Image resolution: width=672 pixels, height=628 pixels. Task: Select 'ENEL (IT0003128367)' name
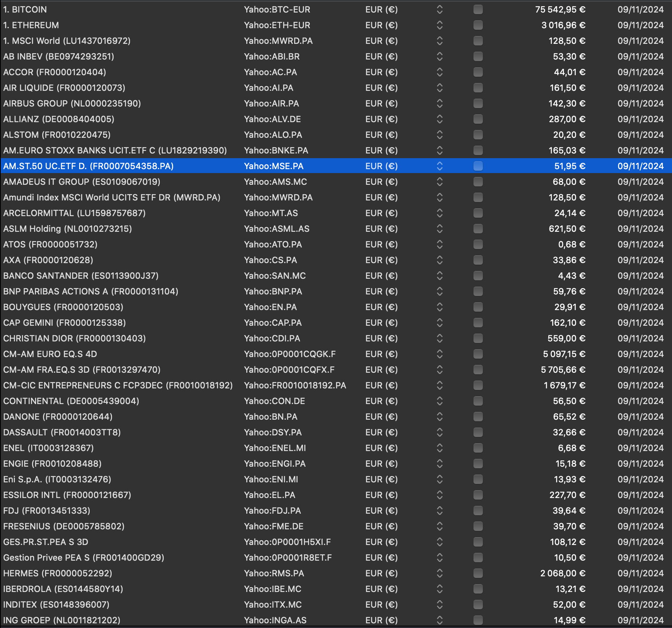coord(49,448)
